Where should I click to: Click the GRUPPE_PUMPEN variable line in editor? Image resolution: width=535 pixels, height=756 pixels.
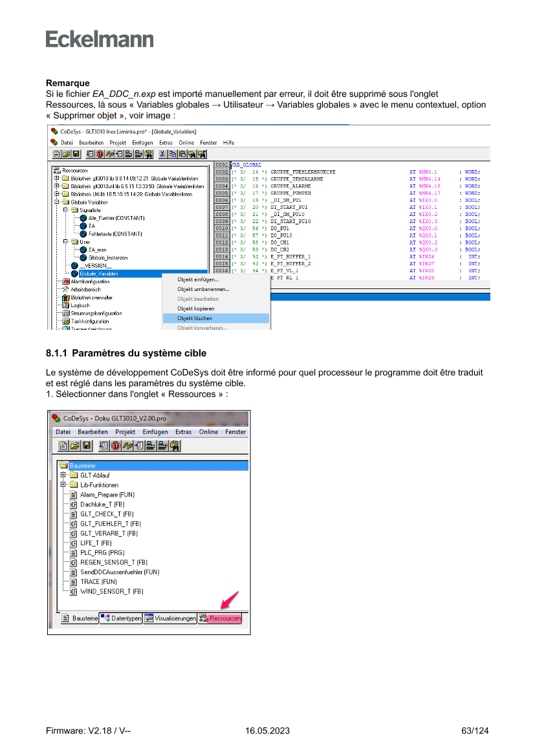coord(290,193)
